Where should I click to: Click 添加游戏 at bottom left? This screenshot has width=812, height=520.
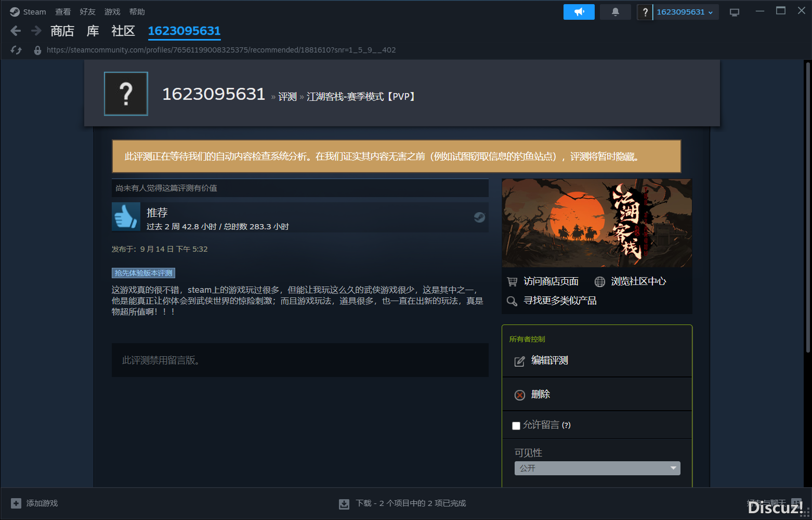[42, 503]
